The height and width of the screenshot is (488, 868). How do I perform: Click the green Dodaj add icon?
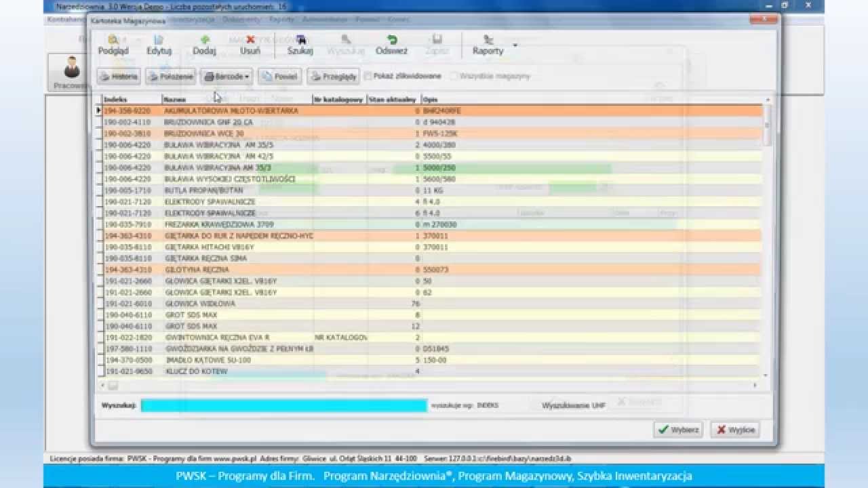coord(204,40)
